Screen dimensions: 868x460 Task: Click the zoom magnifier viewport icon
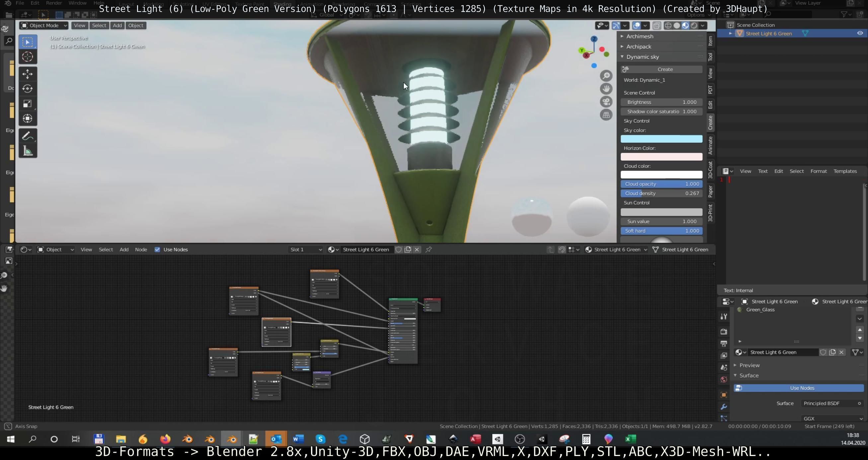[606, 76]
